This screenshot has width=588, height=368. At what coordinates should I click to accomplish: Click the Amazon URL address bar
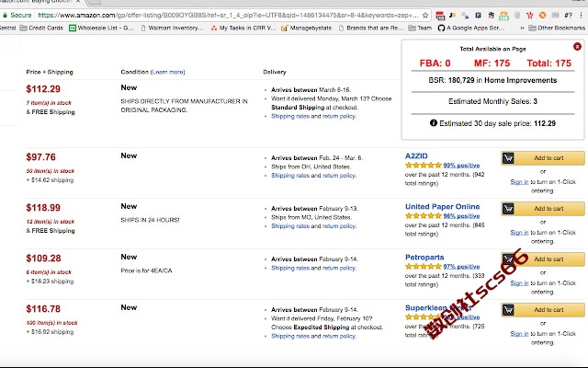point(229,16)
